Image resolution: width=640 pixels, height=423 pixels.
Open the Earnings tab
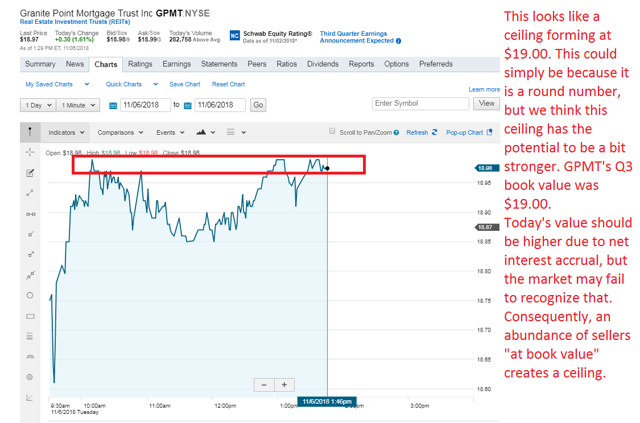(177, 64)
